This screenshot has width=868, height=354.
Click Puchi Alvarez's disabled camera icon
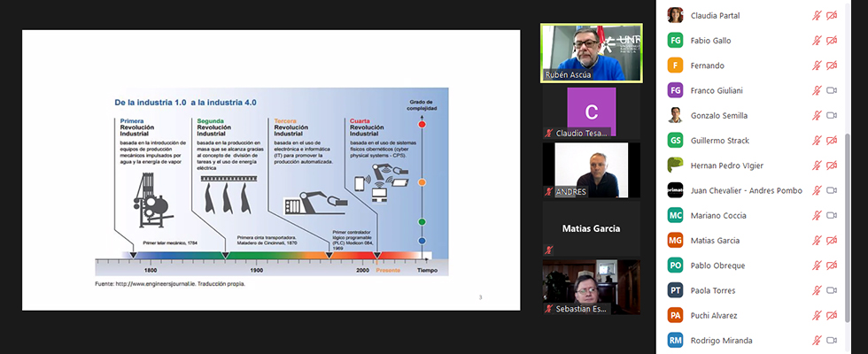tap(832, 315)
